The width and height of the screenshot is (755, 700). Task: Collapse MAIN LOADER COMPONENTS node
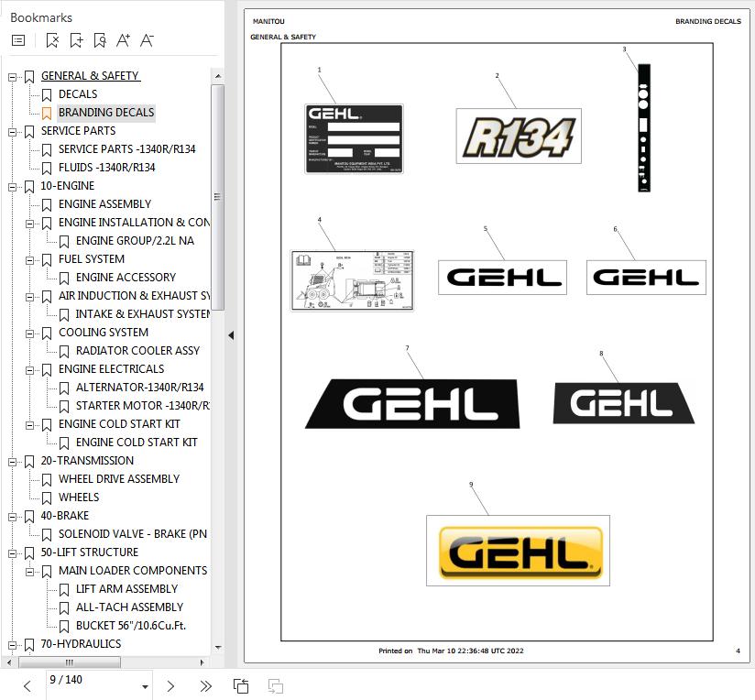29,572
